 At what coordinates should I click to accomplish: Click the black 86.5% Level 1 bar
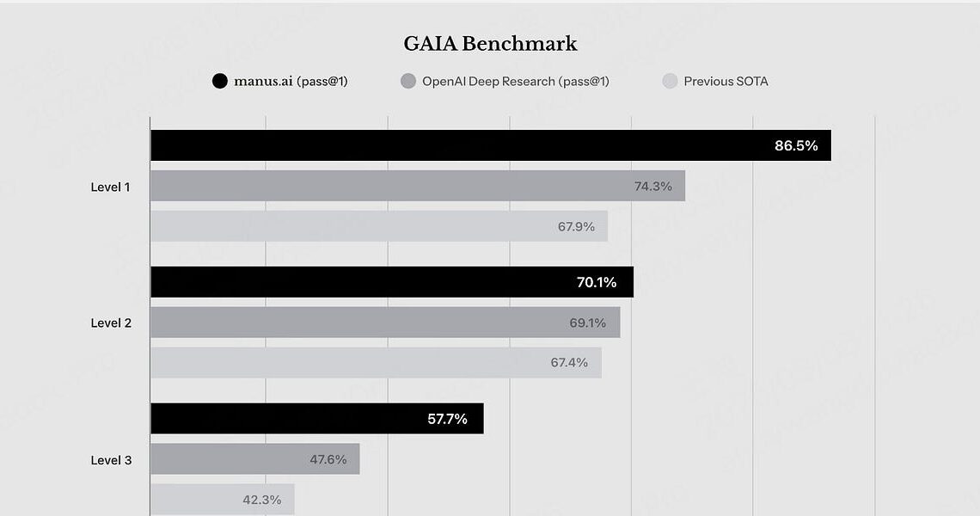(490, 145)
